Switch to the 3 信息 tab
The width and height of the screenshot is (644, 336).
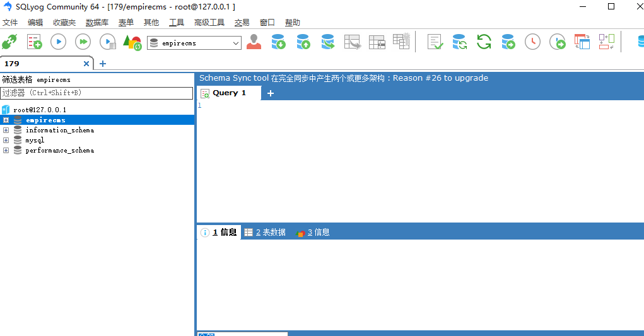[x=313, y=232]
